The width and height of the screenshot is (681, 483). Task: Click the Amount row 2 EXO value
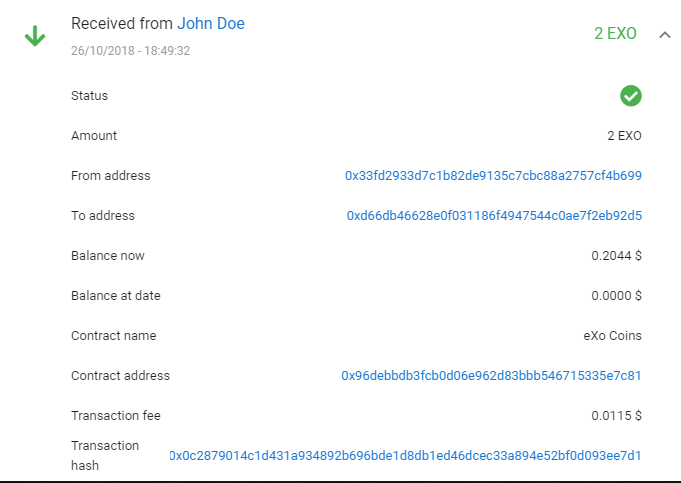point(624,136)
